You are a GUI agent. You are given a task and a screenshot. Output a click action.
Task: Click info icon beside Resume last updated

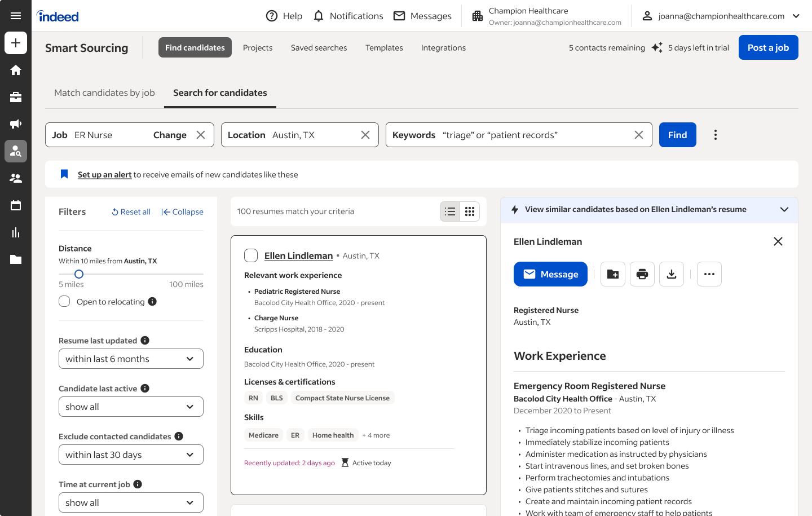tap(145, 340)
